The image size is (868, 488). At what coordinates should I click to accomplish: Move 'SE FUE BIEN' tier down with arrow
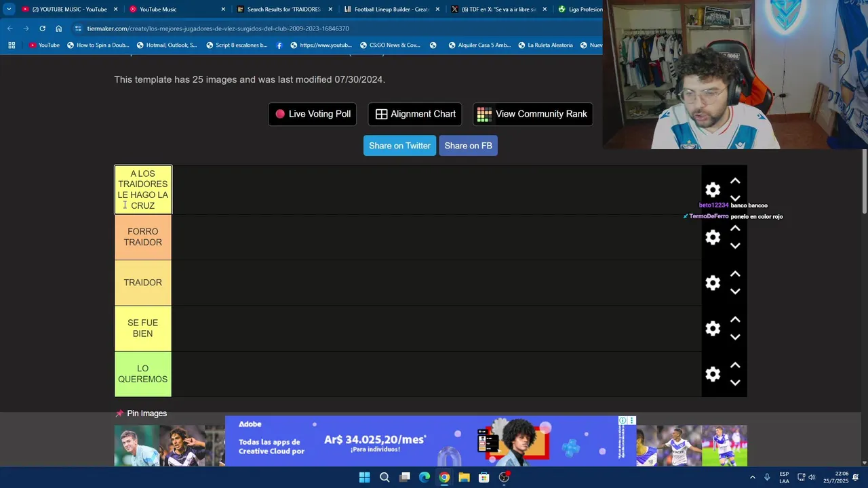coord(735,338)
